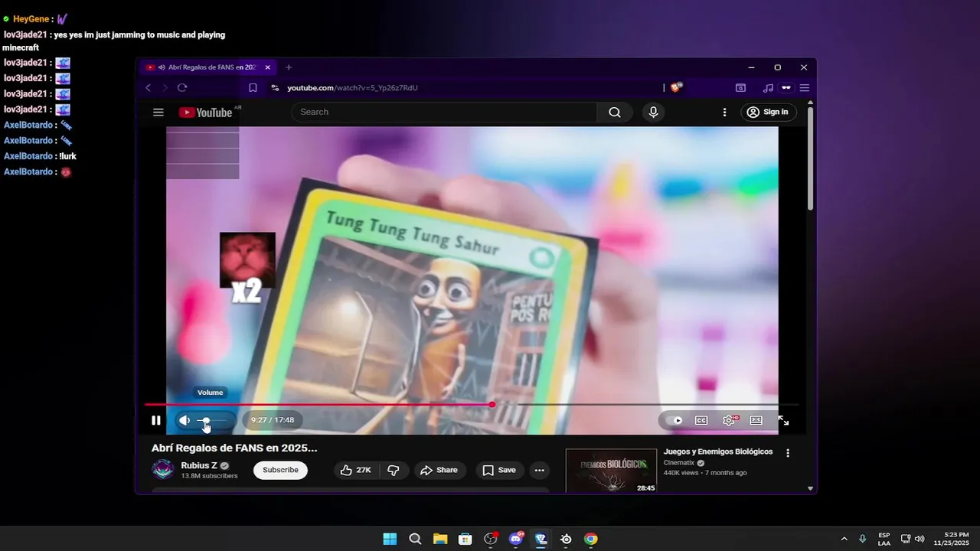Open Discord from taskbar

coord(515,539)
